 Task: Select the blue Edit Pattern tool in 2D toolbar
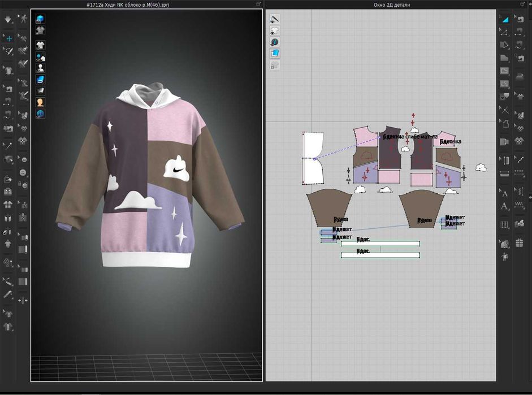point(504,19)
